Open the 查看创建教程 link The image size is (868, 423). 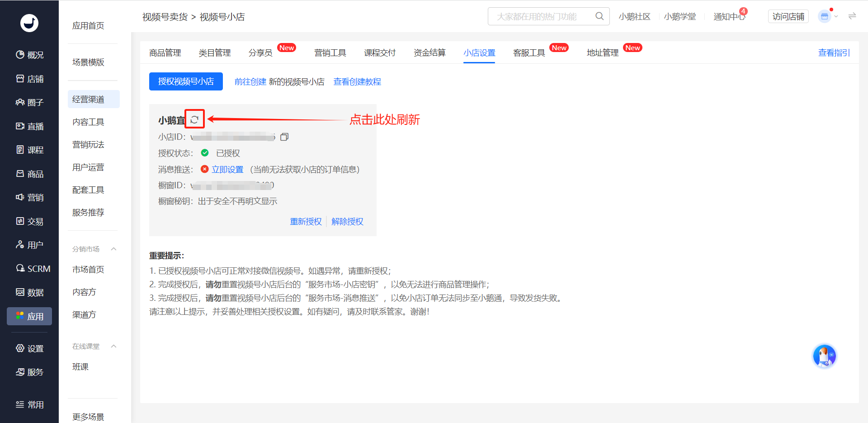coord(357,81)
